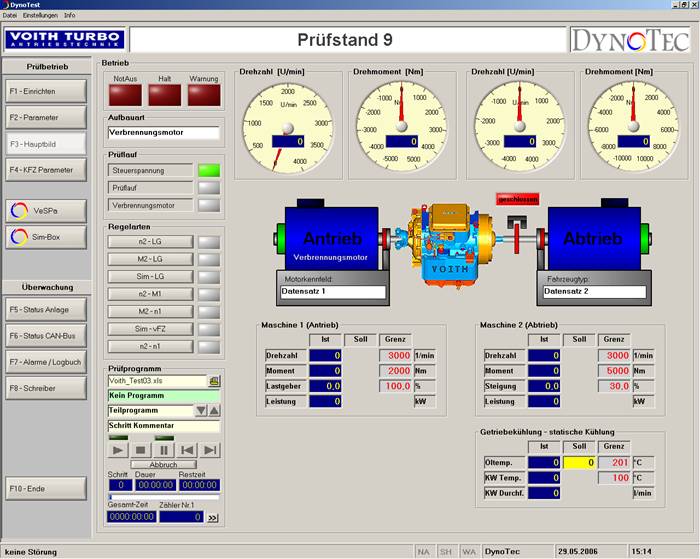Open test program file browse icon
The height and width of the screenshot is (559, 700).
point(213,381)
